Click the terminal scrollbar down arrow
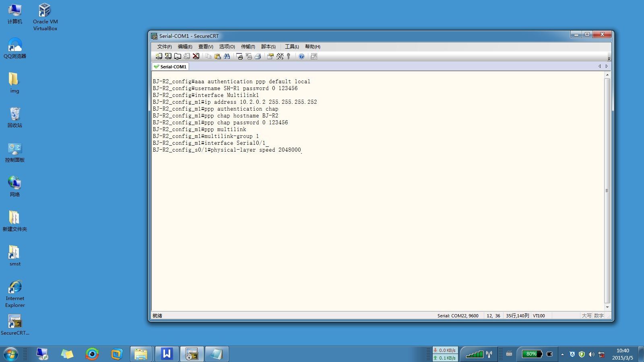The height and width of the screenshot is (362, 644). [607, 307]
